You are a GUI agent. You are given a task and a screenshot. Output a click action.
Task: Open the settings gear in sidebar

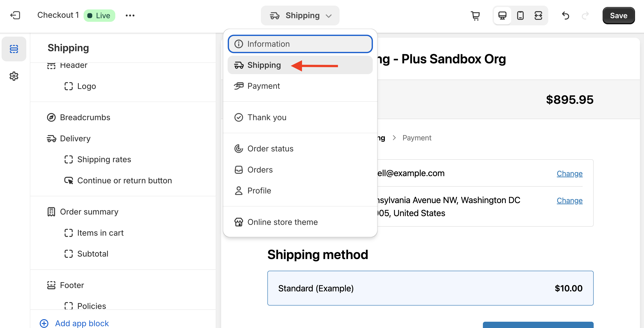pos(14,76)
